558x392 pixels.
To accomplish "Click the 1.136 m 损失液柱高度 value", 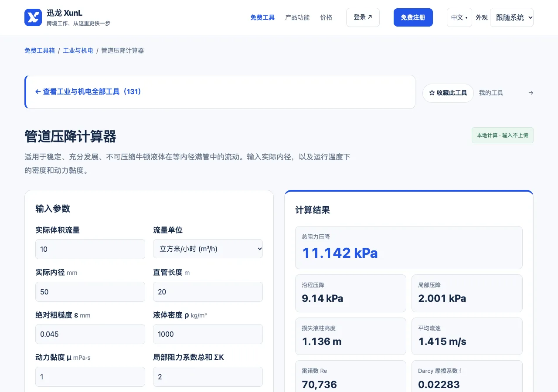I will pos(322,341).
